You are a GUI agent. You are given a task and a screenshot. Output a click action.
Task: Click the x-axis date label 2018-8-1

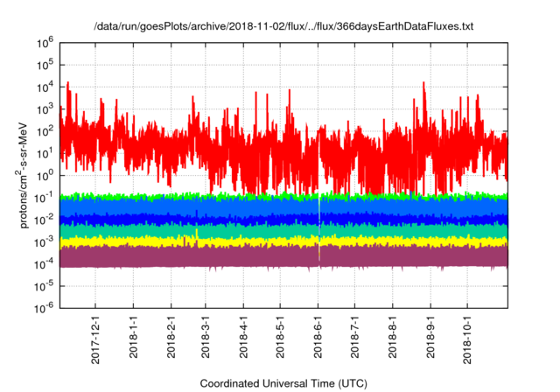(x=393, y=336)
